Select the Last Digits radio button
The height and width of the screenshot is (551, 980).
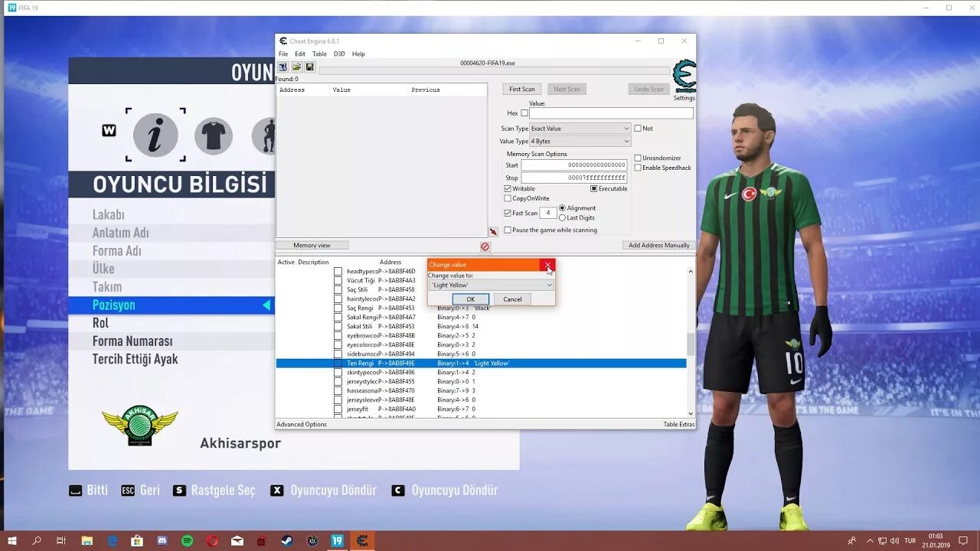pos(563,218)
